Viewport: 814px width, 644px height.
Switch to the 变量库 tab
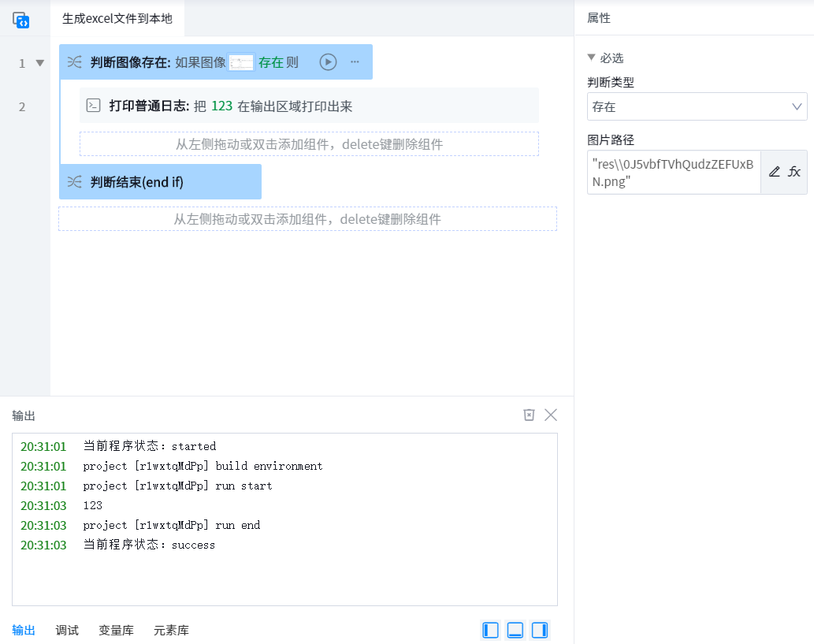pos(116,631)
